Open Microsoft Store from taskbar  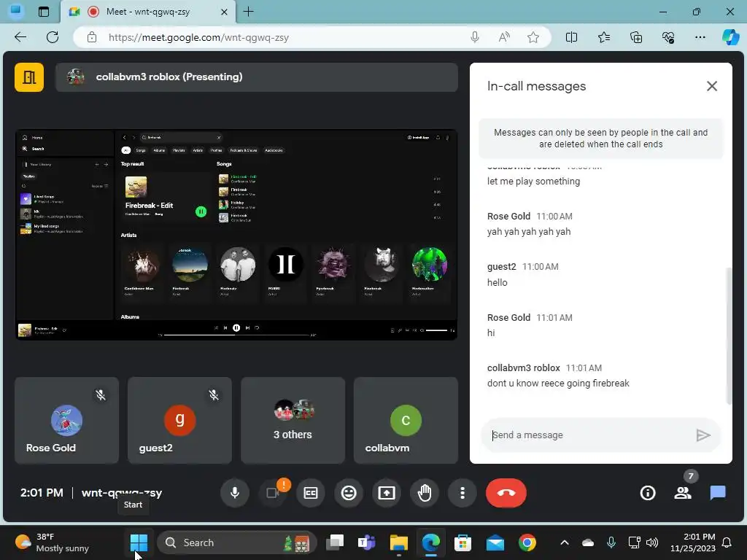coord(462,542)
